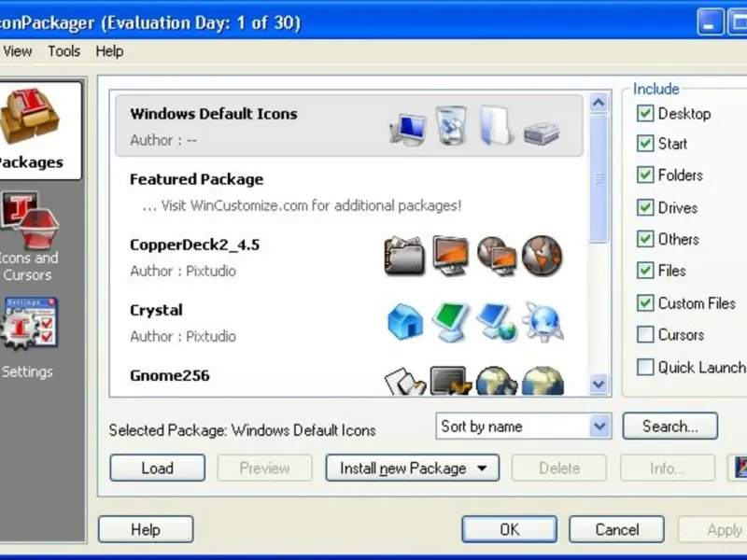The height and width of the screenshot is (560, 747).
Task: Click the Visit WinCustomize.com for additional packages text
Action: (302, 205)
